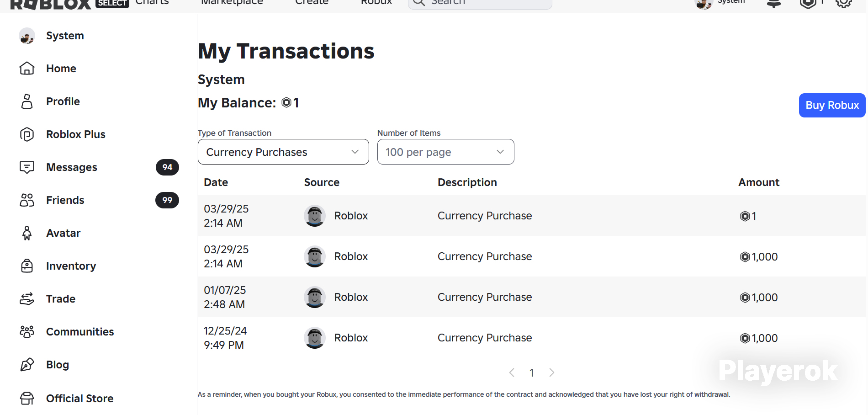The image size is (868, 415).
Task: Open the Charts tab
Action: point(152,2)
